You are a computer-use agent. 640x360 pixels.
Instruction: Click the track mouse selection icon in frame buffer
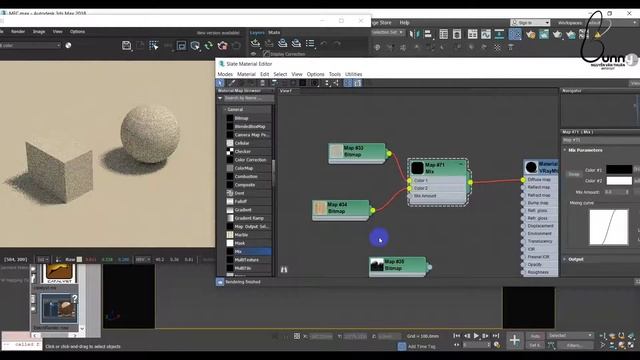coord(154,45)
